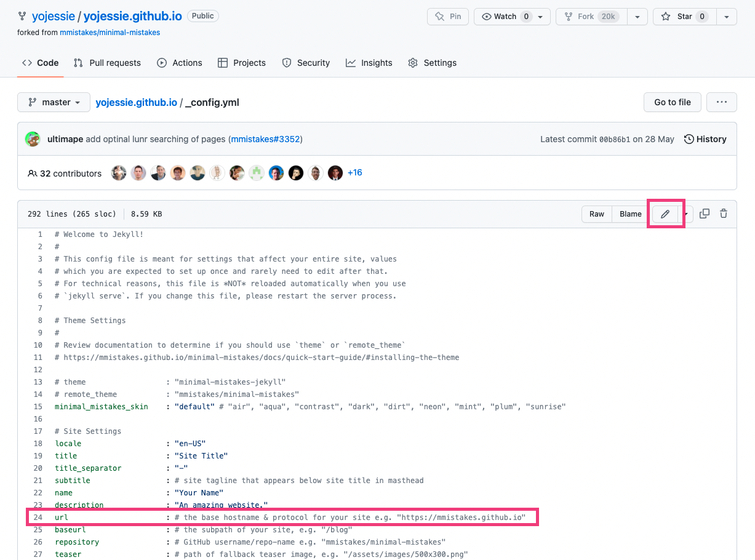Click the Go to file button
Viewport: 755px width, 560px height.
pos(673,102)
